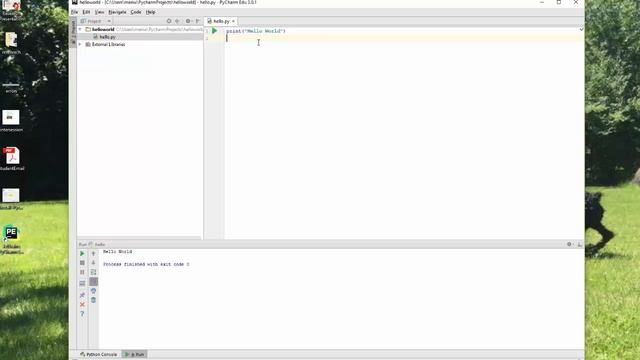This screenshot has width=640, height=360.
Task: Click the project path text beside helloworld
Action: pos(160,29)
